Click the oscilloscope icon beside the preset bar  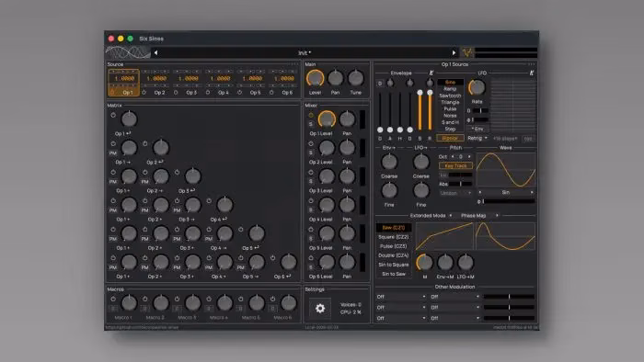click(467, 52)
